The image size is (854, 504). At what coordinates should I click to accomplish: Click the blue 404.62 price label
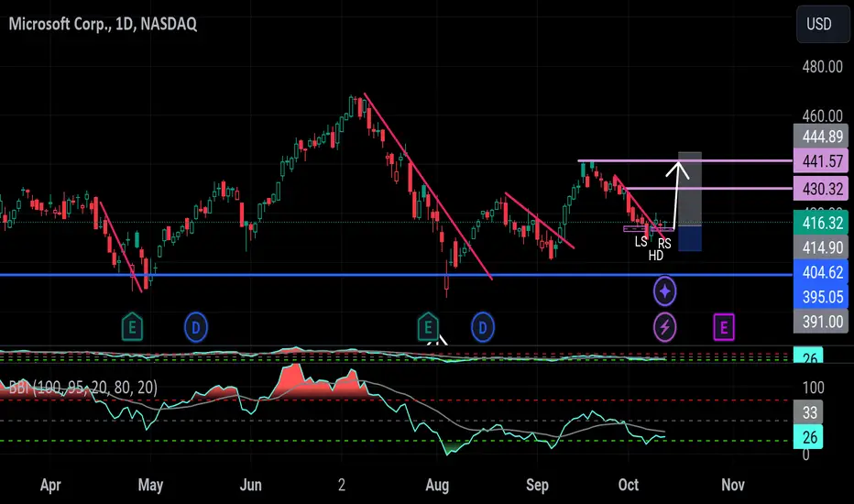(x=821, y=272)
